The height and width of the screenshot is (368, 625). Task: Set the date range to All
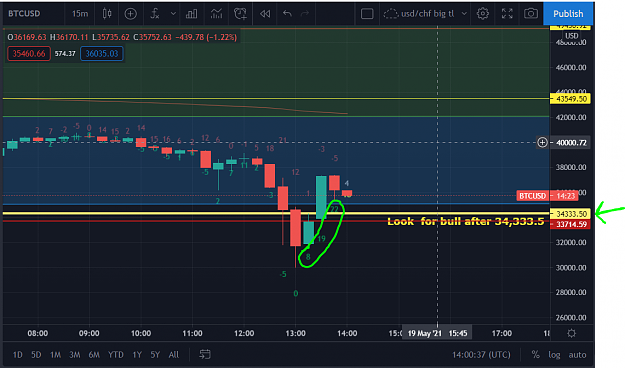(x=174, y=354)
